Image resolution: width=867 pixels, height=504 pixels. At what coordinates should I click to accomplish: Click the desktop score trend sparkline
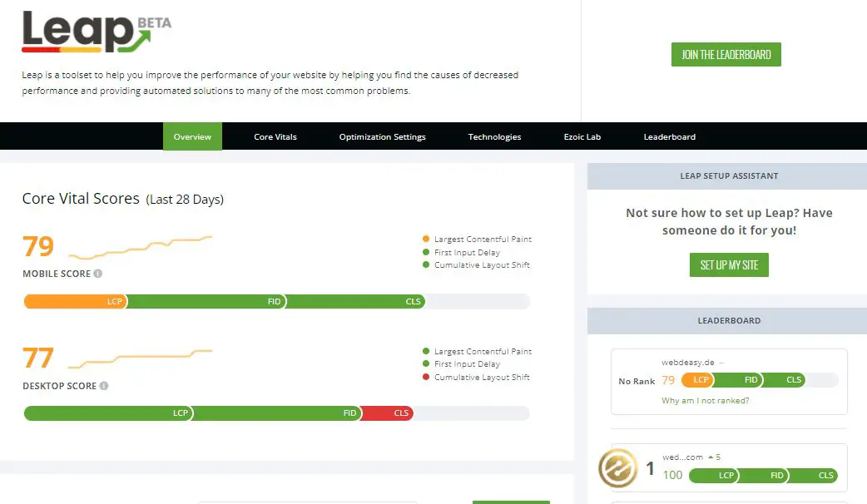point(140,358)
